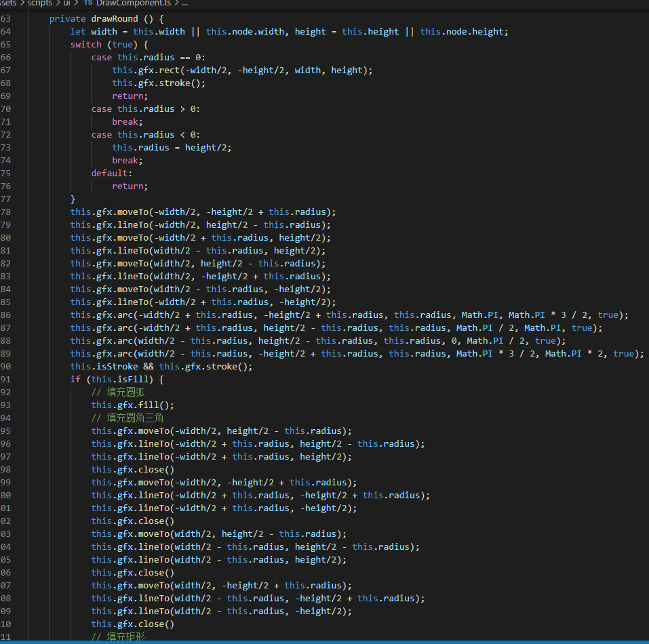Click this.gfx.close() on line 98
This screenshot has width=649, height=644.
tap(132, 470)
